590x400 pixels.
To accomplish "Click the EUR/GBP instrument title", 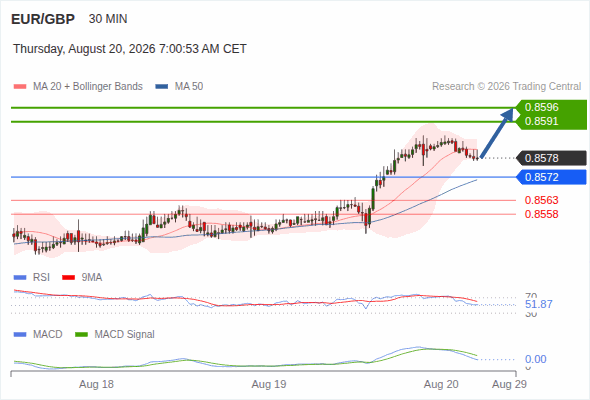I will [43, 19].
